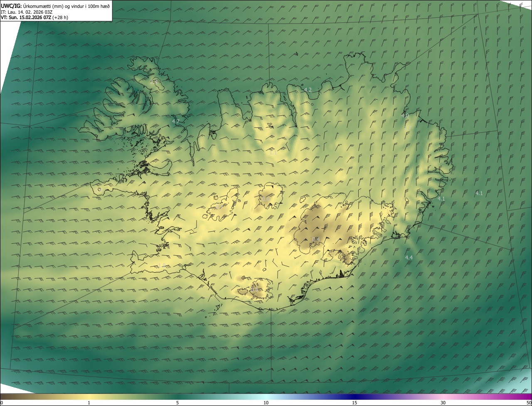Click the 1.1 value label on the map
This screenshot has height=406, width=532.
273,153
